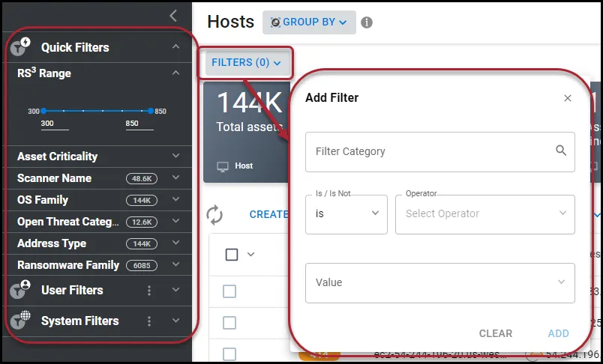Open the Is / Is Not dropdown
Image resolution: width=603 pixels, height=364 pixels.
tap(346, 214)
